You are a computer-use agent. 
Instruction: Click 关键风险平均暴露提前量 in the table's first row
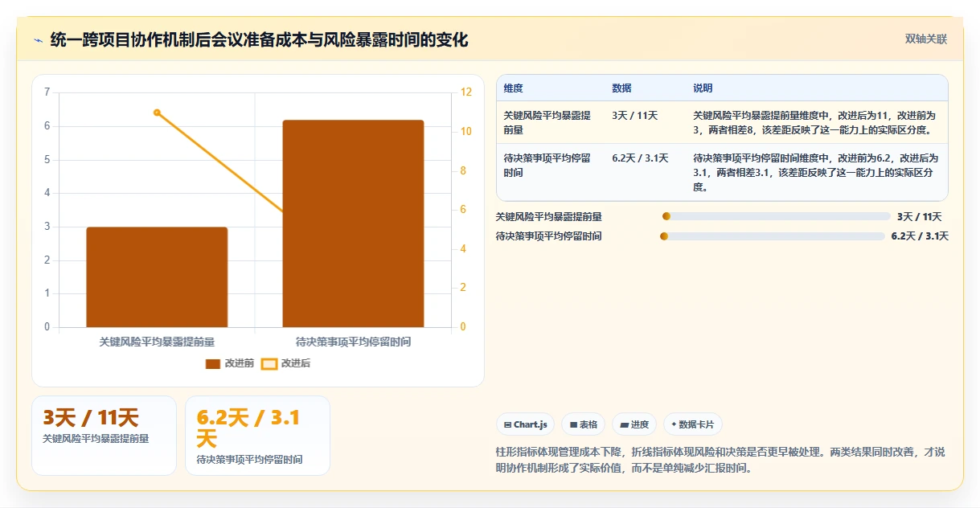click(x=547, y=123)
